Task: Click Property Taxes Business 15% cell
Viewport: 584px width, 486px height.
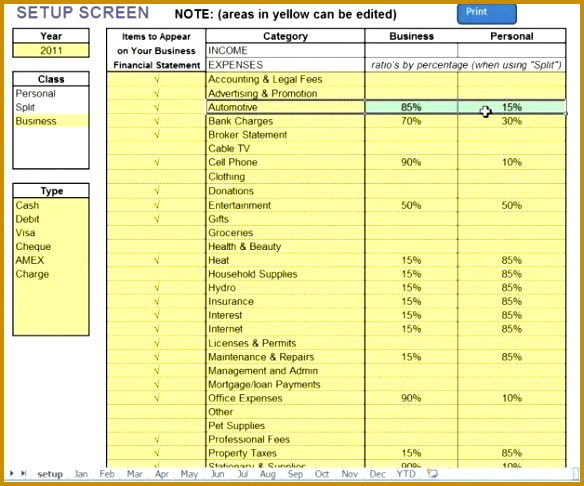Action: [411, 453]
